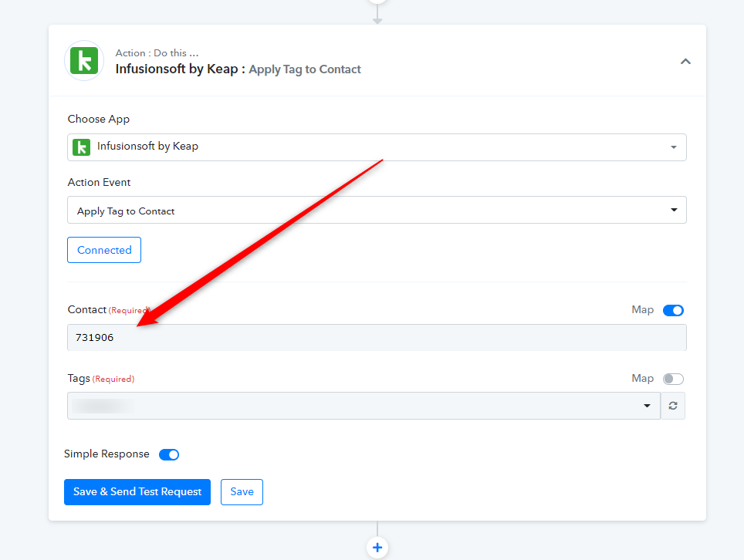Click the Keap icon inside Choose App field

[82, 147]
